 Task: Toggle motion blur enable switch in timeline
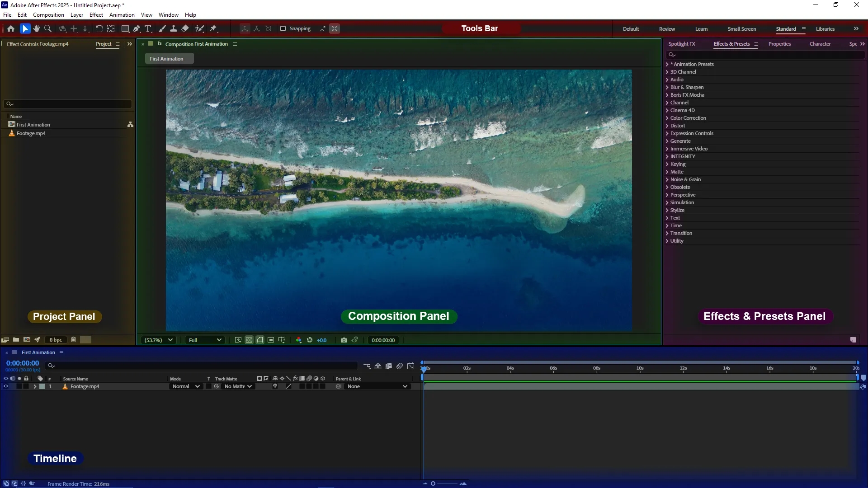(400, 366)
